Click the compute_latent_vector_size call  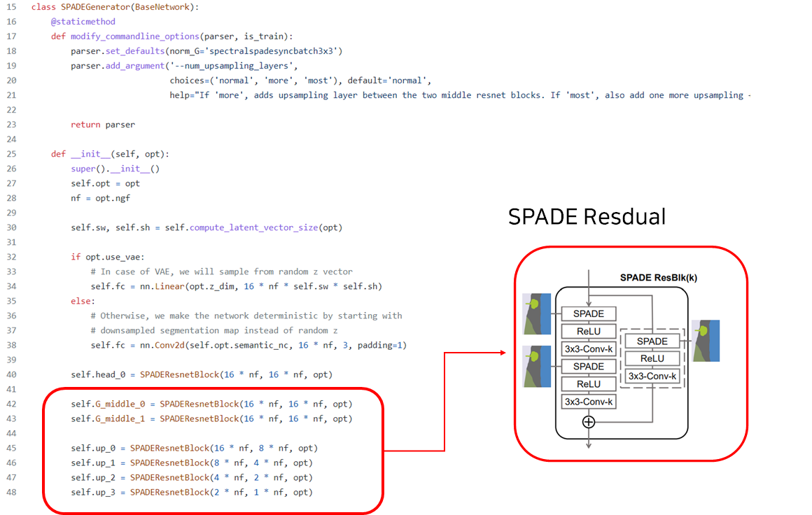(253, 227)
